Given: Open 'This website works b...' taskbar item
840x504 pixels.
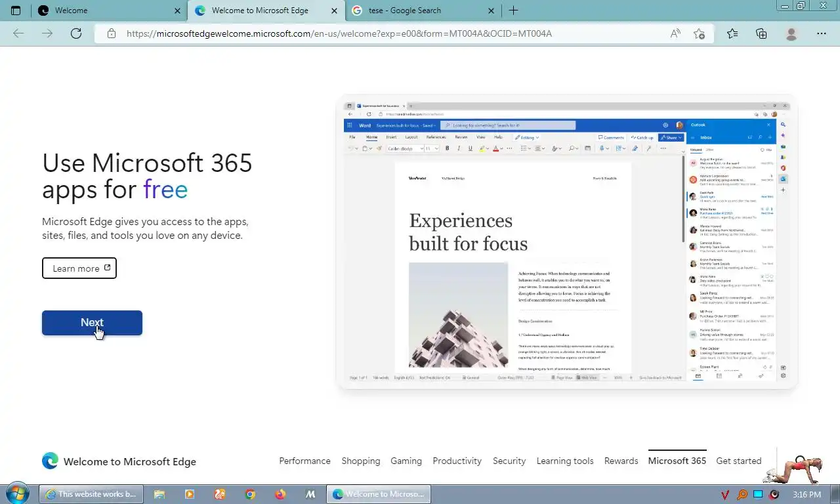Looking at the screenshot, I should 90,494.
